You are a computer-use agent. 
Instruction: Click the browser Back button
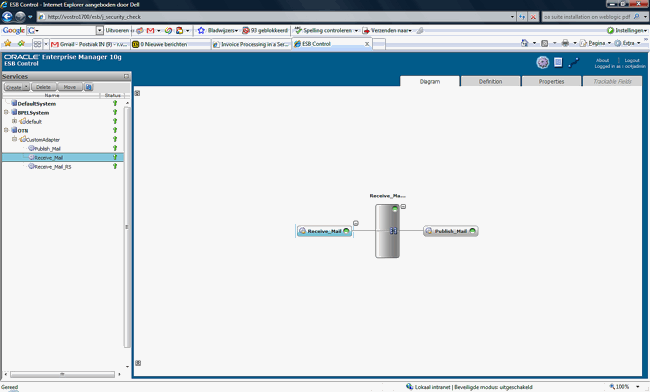coord(7,17)
